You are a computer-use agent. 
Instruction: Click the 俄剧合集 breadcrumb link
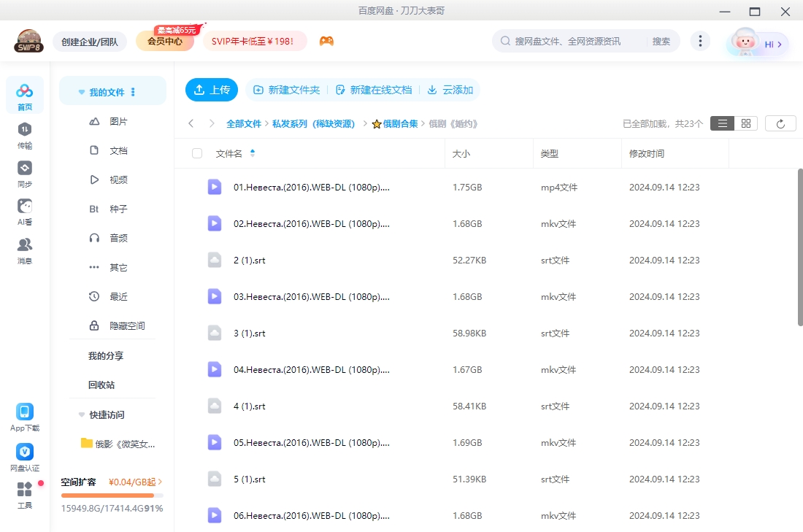(400, 124)
